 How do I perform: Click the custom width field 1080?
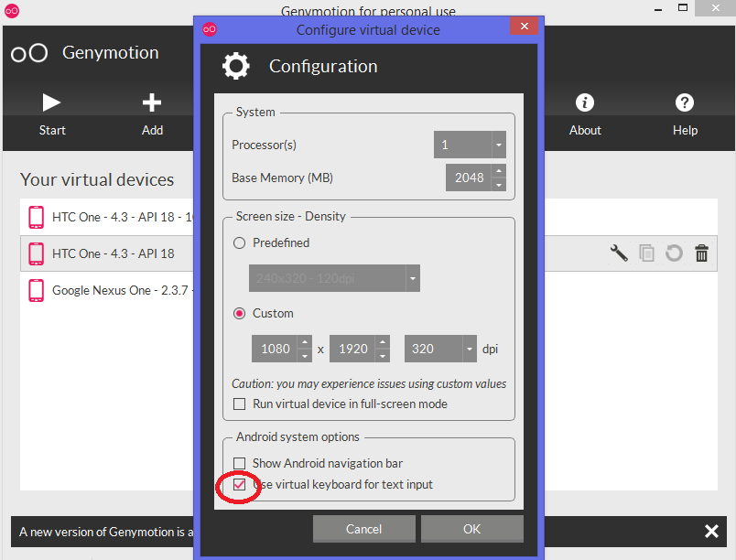pyautogui.click(x=275, y=349)
